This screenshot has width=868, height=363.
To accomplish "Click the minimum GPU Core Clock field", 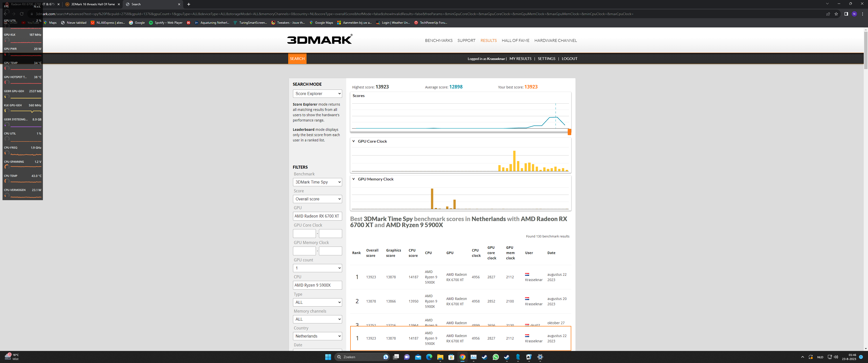I will 304,234.
